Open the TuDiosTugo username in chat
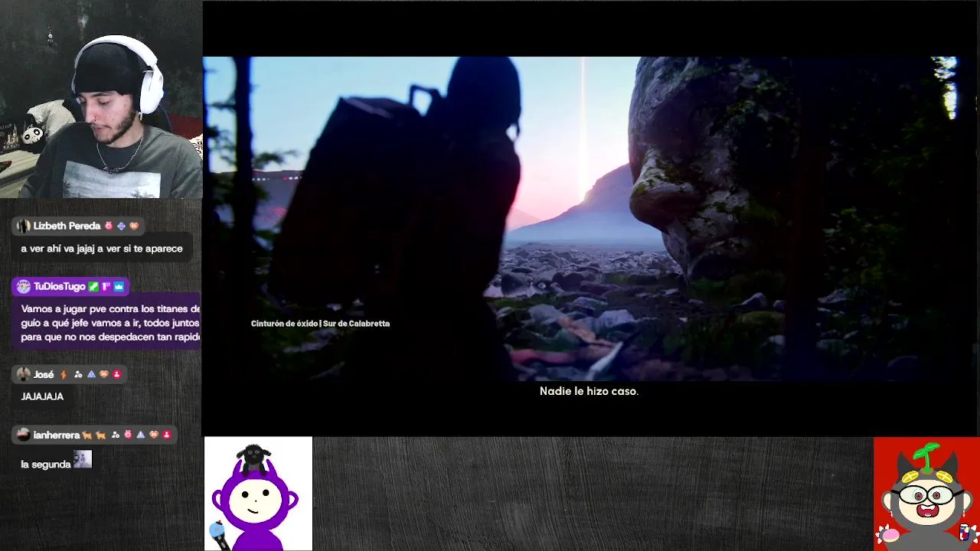 (60, 286)
